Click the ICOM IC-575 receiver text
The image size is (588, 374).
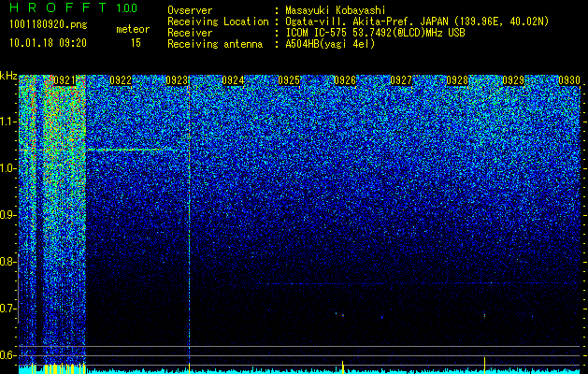click(x=375, y=33)
